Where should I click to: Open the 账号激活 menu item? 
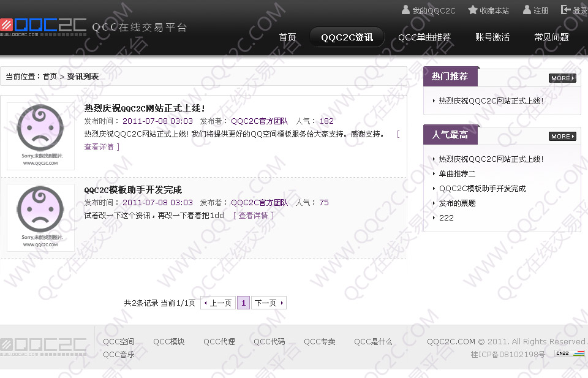pos(492,37)
